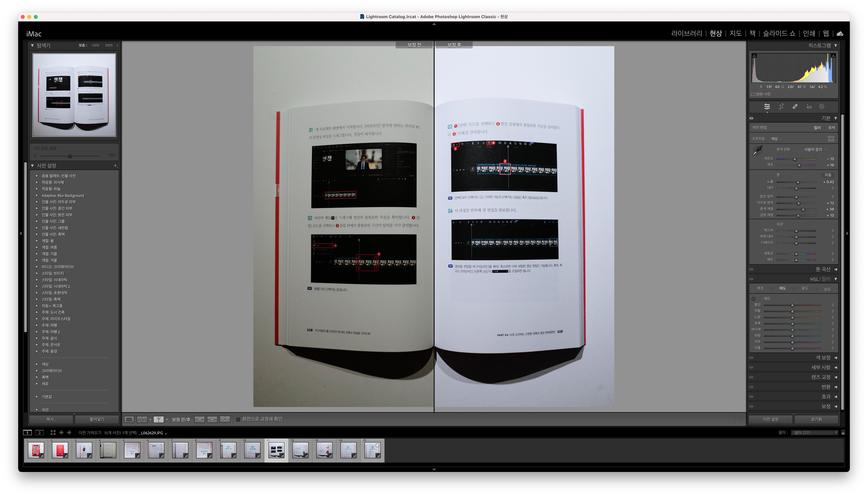Pick the white balance eyedropper tool
This screenshot has width=868, height=496.
pyautogui.click(x=757, y=150)
